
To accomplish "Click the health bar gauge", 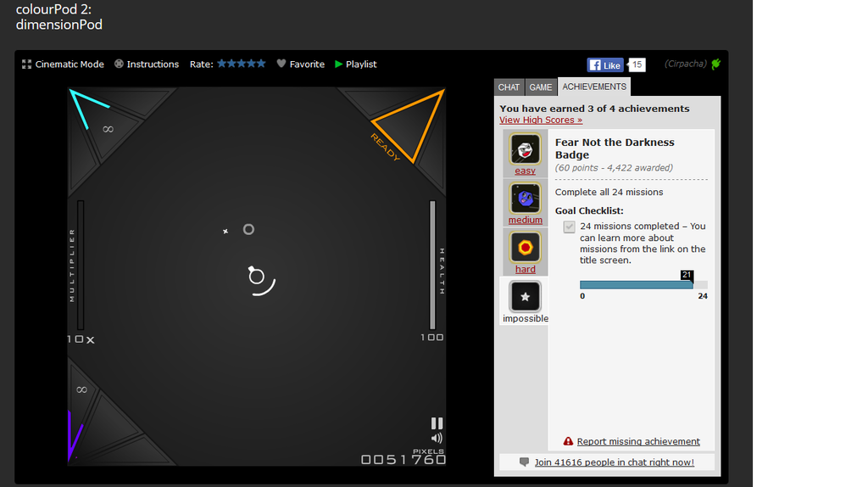I will click(x=432, y=265).
